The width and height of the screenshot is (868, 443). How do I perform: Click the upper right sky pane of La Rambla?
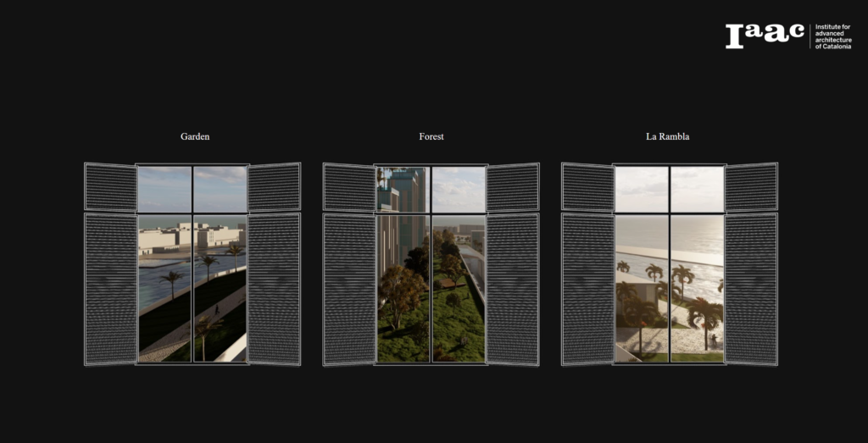(698, 188)
